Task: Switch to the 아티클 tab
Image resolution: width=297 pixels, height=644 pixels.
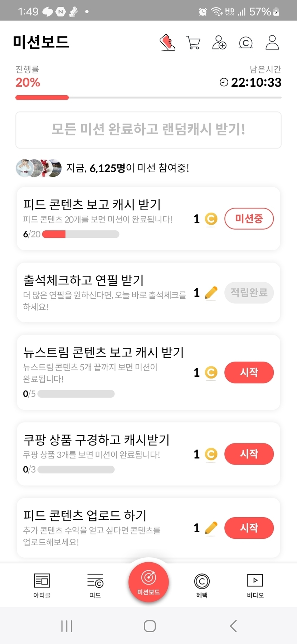Action: click(42, 585)
